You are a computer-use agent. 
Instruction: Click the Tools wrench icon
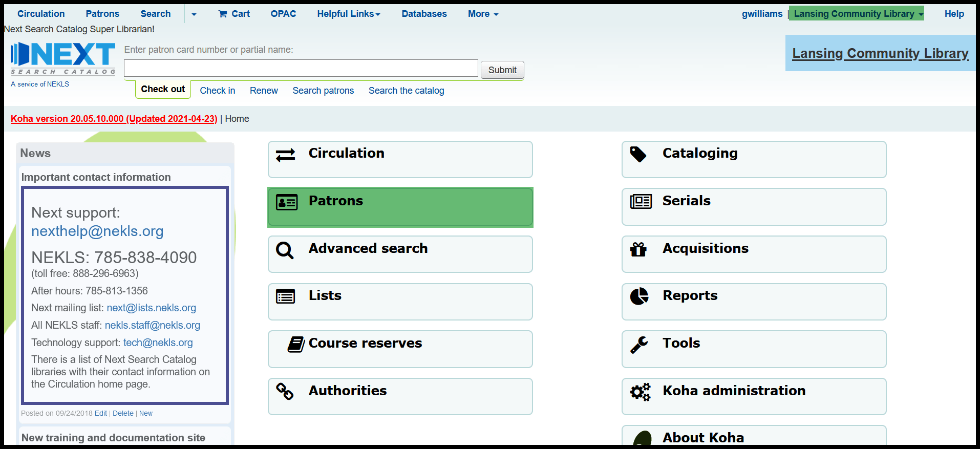pos(639,345)
